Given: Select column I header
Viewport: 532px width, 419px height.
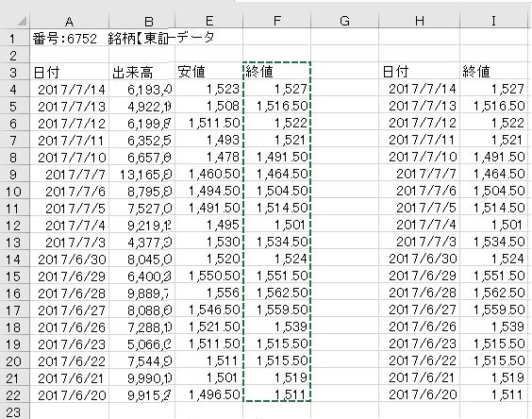Looking at the screenshot, I should pos(493,21).
